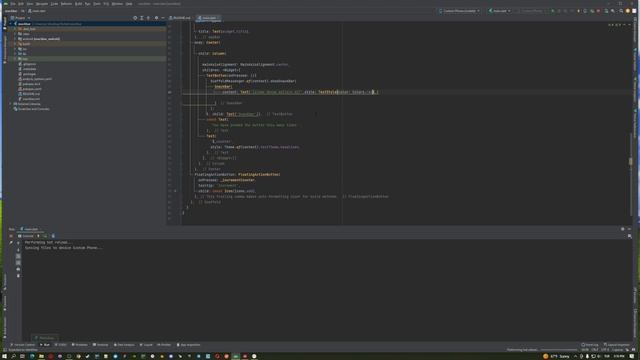Screen dimensions: 640x360
Task: Click the green Run button in toolbar
Action: tap(552, 11)
